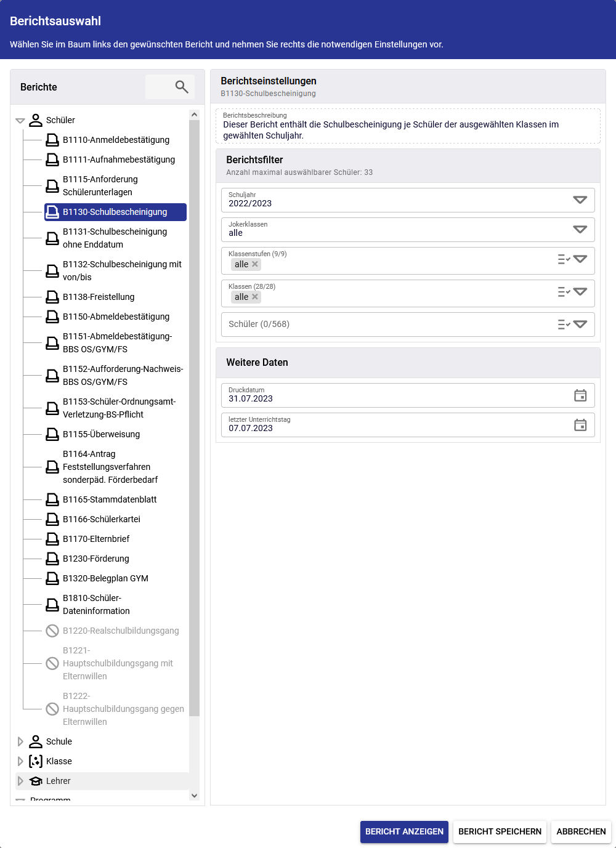Image resolution: width=616 pixels, height=848 pixels.
Task: Click the select-all icon in Klassen field
Action: pyautogui.click(x=564, y=292)
